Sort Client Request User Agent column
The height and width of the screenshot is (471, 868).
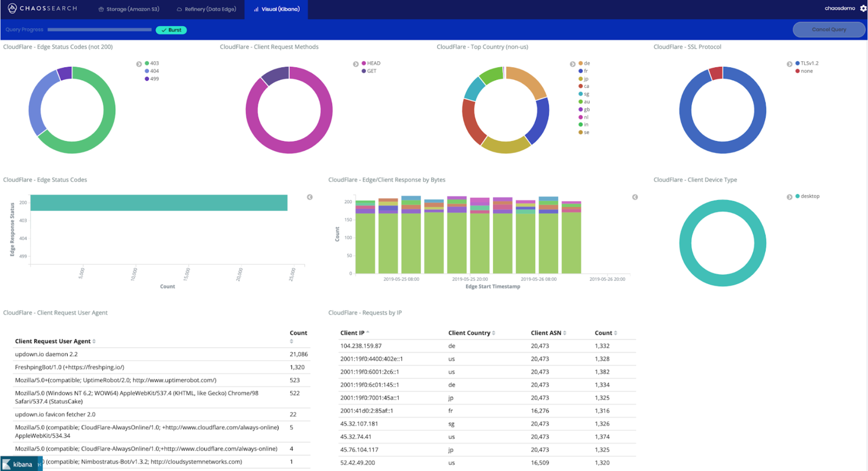pyautogui.click(x=94, y=341)
